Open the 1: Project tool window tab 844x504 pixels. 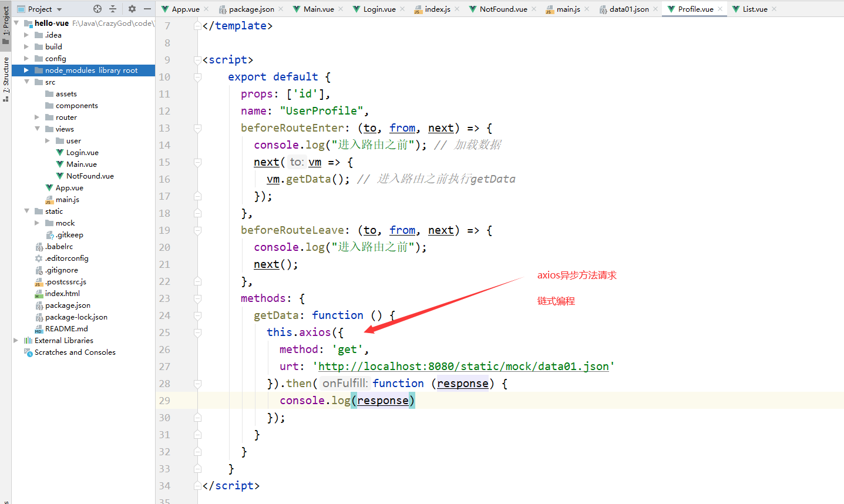(6, 25)
